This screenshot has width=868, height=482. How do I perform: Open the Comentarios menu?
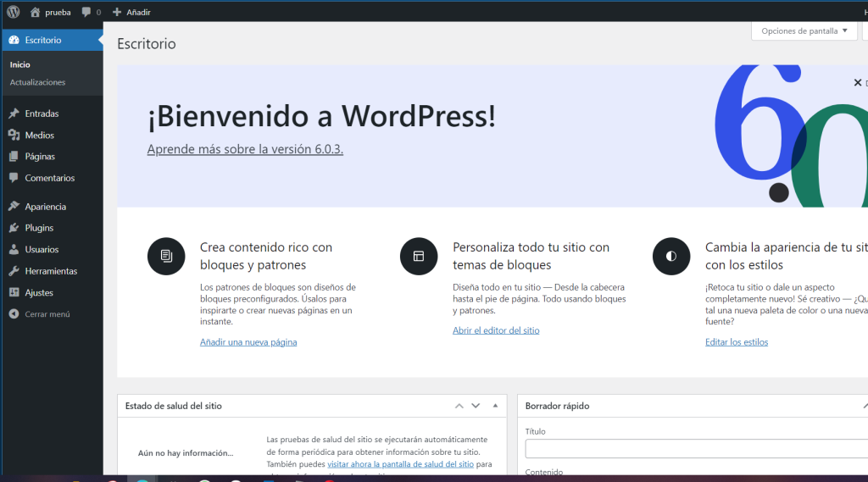[52, 178]
